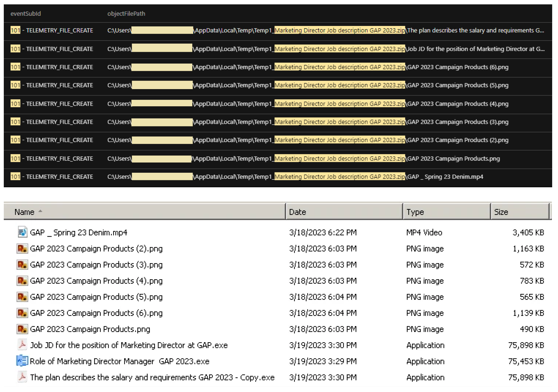Click the MP4 video file icon

[22, 232]
